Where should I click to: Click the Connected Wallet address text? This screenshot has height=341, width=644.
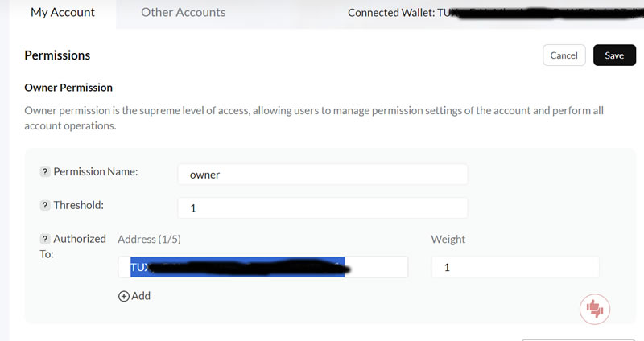[x=495, y=13]
